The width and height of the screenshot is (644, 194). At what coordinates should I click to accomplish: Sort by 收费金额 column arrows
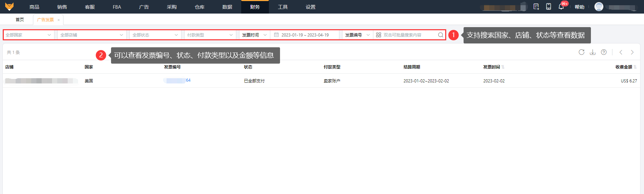(635, 67)
